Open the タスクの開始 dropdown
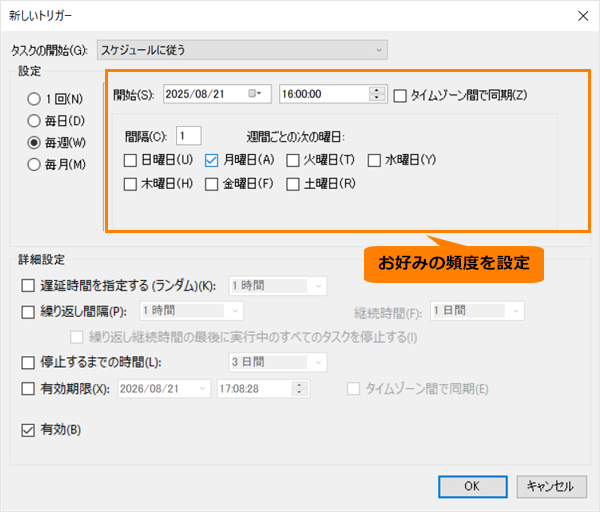The width and height of the screenshot is (600, 512). coord(242,50)
